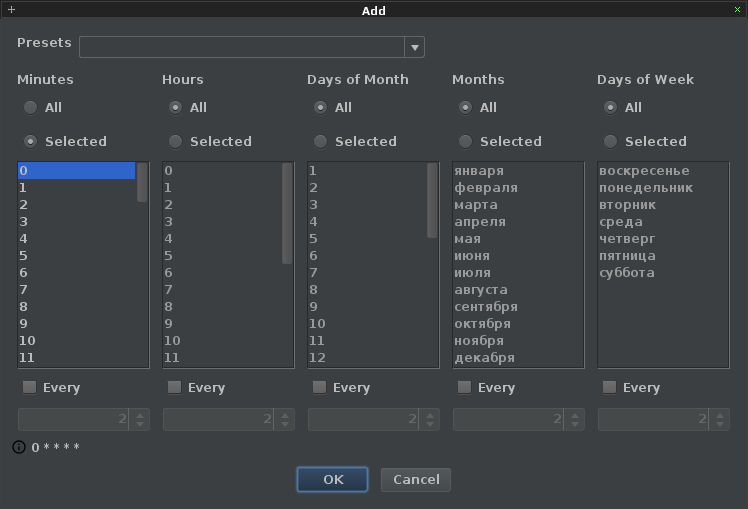Select августа in Months list

tap(519, 290)
